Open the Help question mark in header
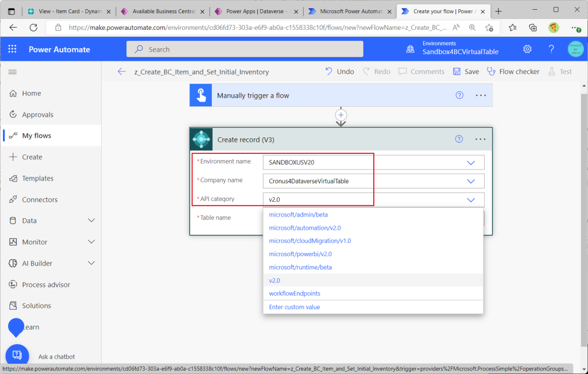 [x=551, y=49]
